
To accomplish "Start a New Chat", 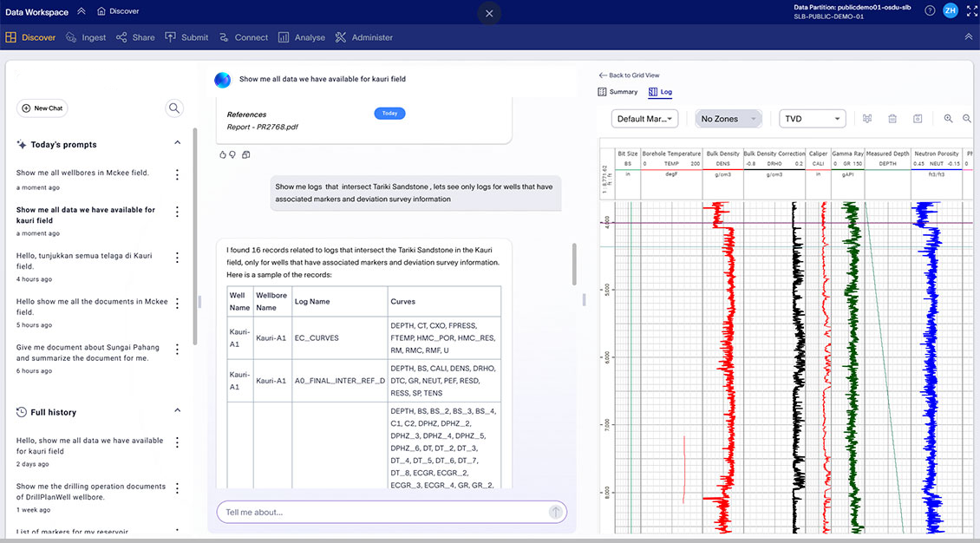I will 42,108.
